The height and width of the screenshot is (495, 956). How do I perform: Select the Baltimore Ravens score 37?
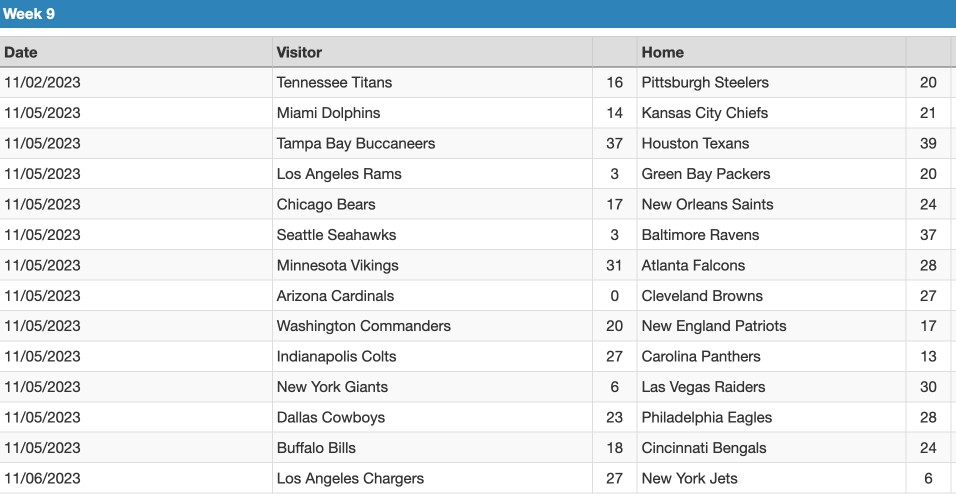point(928,235)
